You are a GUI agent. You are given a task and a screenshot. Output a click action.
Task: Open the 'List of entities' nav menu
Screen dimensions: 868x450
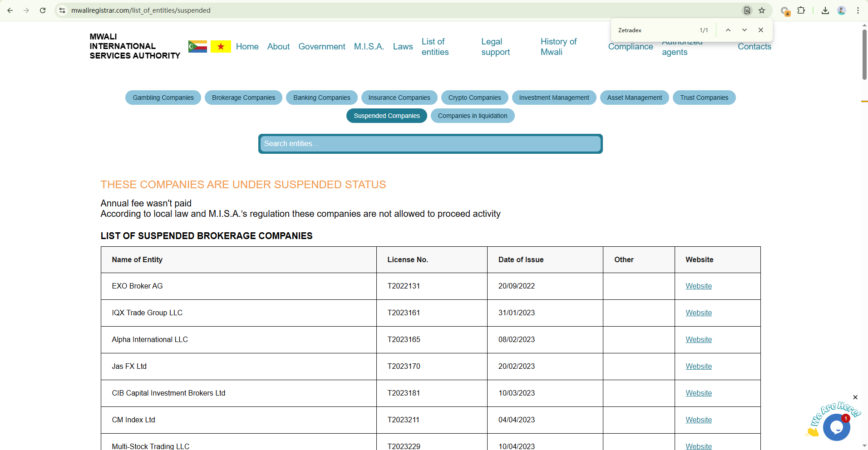tap(435, 47)
